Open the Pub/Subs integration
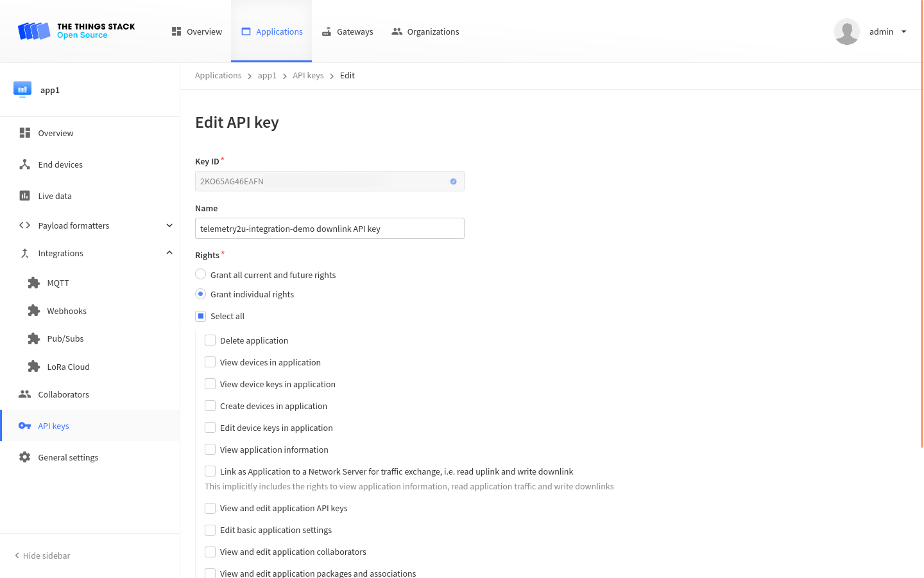Image resolution: width=924 pixels, height=578 pixels. (65, 338)
